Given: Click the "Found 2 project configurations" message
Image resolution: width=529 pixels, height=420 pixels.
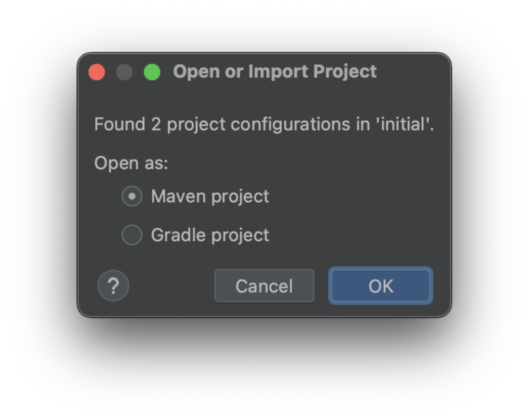Looking at the screenshot, I should [x=264, y=124].
